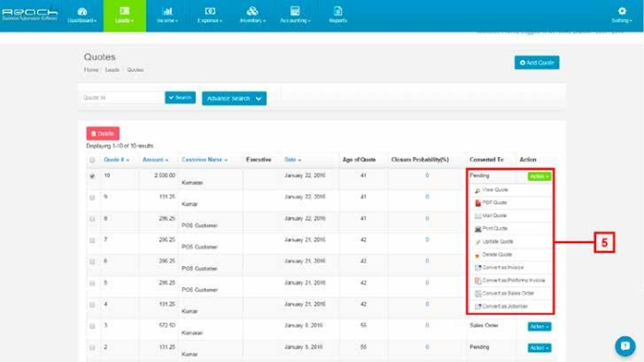Image resolution: width=644 pixels, height=362 pixels.
Task: Open the Setting gear icon
Action: click(x=622, y=16)
